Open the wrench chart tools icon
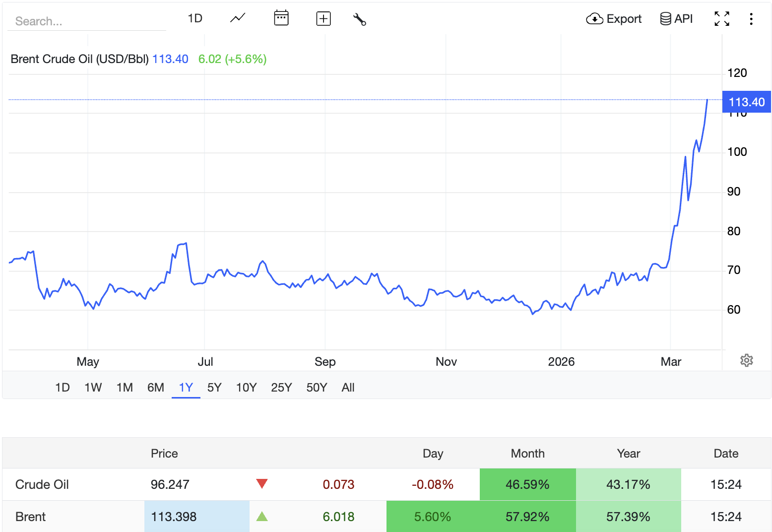This screenshot has width=772, height=532. [x=359, y=19]
